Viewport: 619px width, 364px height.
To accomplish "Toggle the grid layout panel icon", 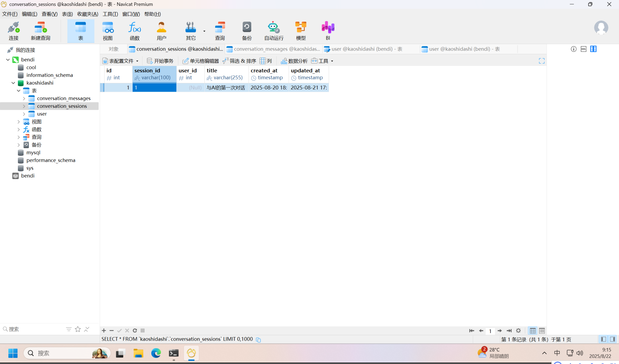I will point(593,49).
